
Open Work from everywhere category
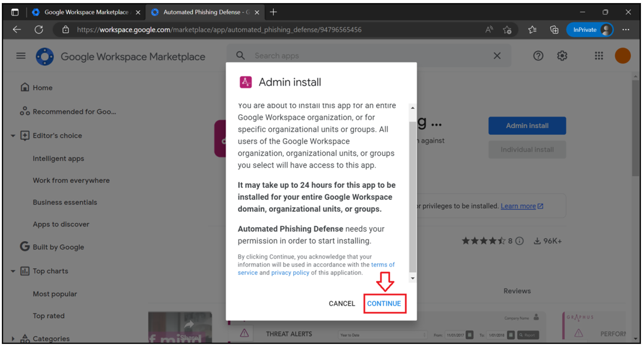(x=71, y=180)
